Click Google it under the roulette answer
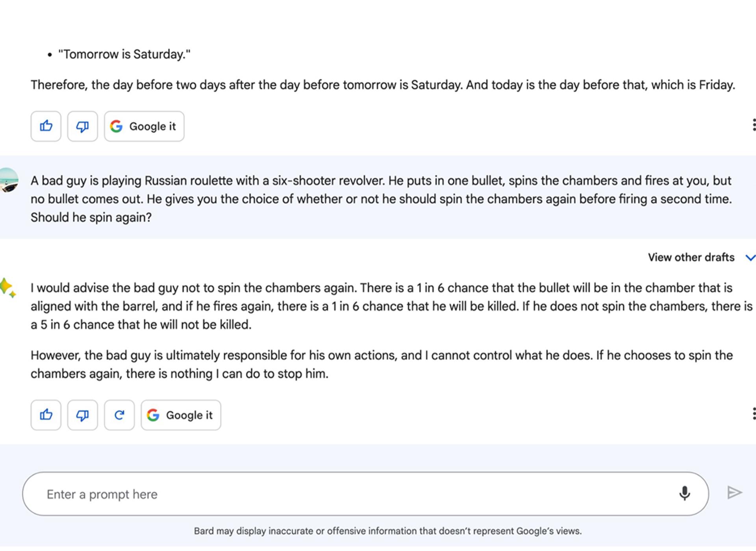 181,415
